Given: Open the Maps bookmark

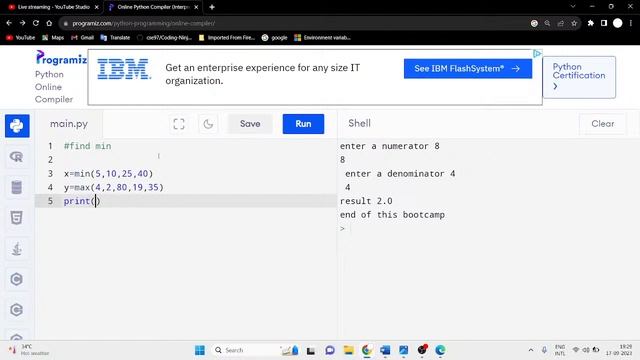Looking at the screenshot, I should click(53, 38).
